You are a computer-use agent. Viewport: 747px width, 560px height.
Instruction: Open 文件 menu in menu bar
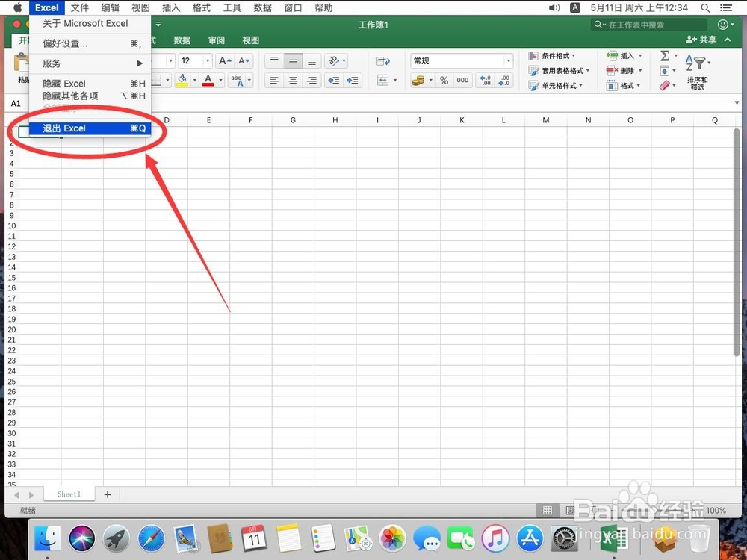80,7
